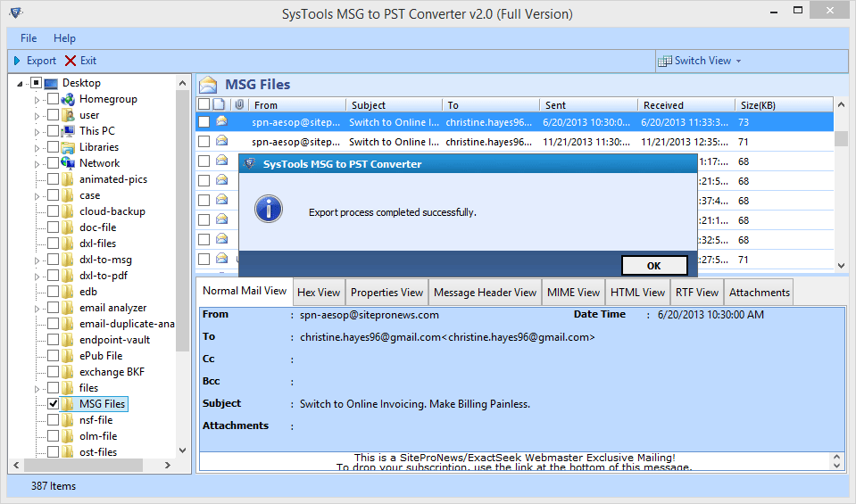Tick the cloud-backup folder checkbox

(x=53, y=211)
